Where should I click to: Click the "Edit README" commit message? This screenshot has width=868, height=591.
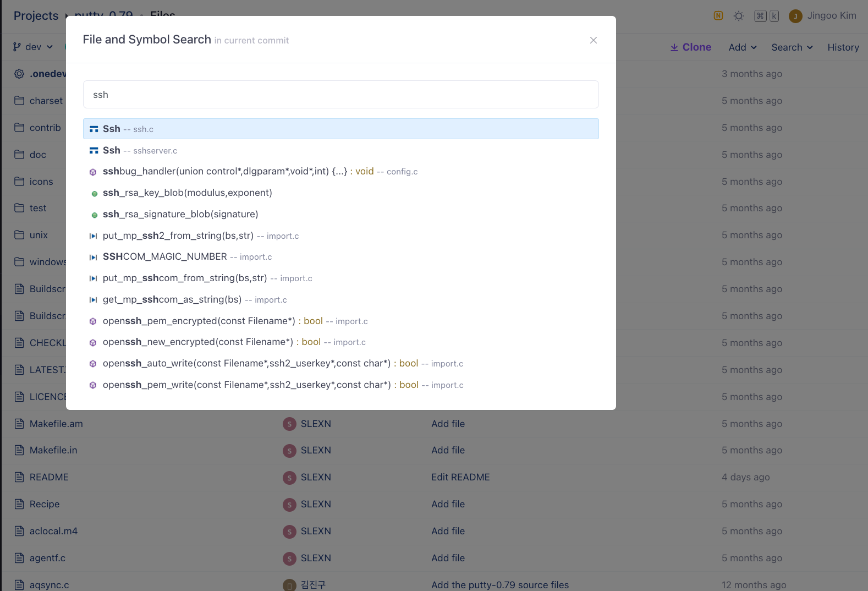point(460,477)
